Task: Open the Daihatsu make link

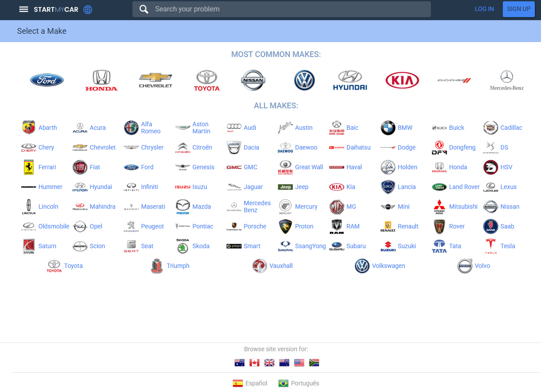Action: pos(358,147)
